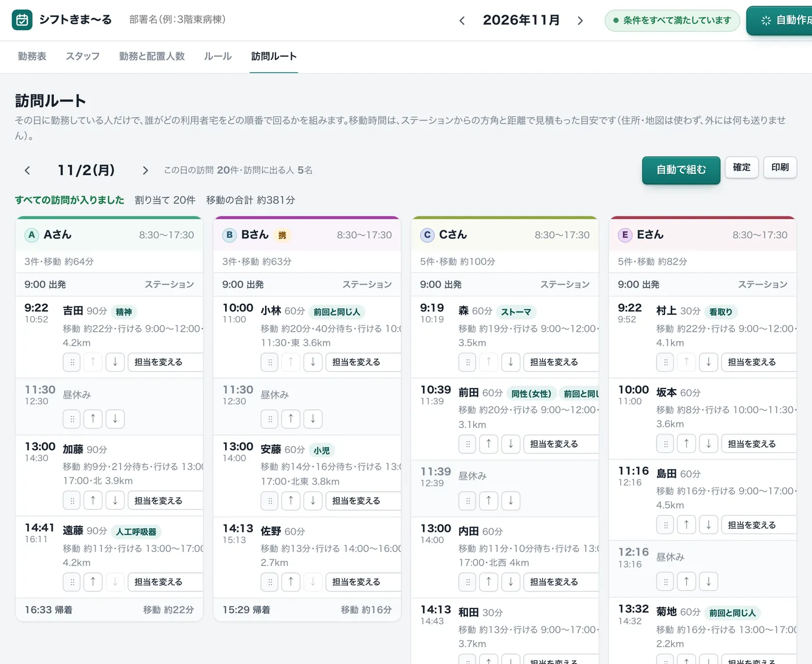This screenshot has width=812, height=664.
Task: Open the 勤務と配置人数 tab
Action: point(152,56)
